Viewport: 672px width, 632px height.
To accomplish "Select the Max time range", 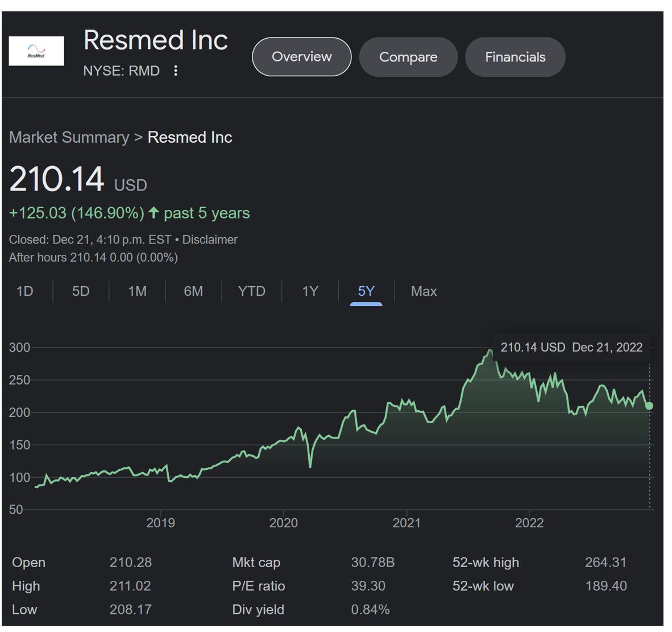I will (424, 291).
